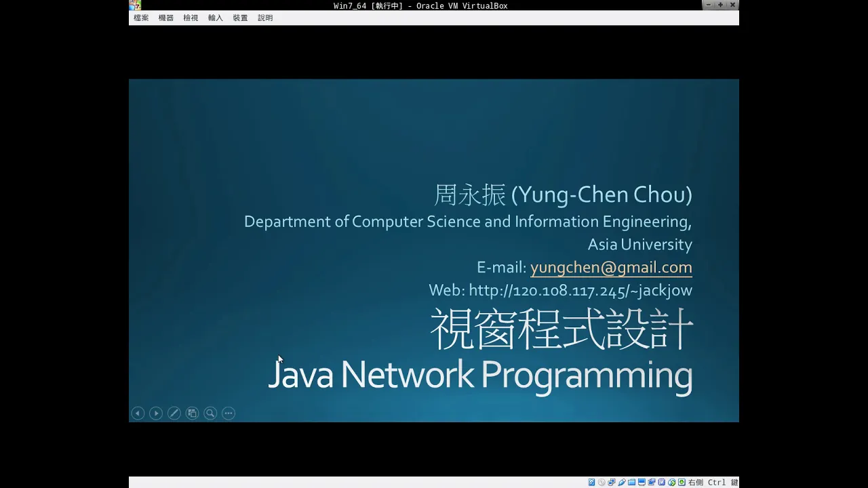
Task: Open shared folders status icon
Action: pyautogui.click(x=631, y=483)
